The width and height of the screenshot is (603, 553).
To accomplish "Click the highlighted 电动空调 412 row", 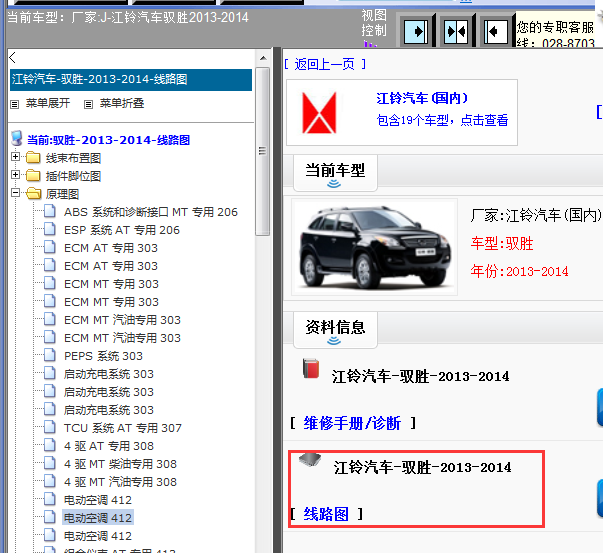I will click(98, 518).
